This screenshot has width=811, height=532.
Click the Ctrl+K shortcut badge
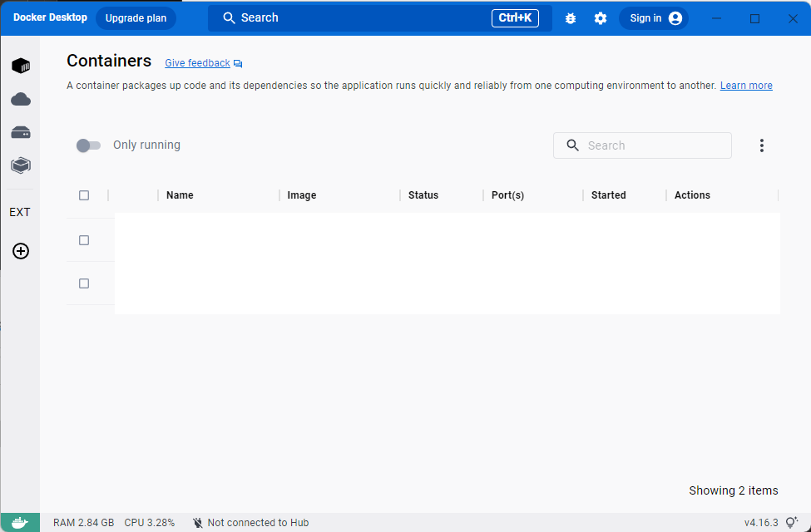515,18
